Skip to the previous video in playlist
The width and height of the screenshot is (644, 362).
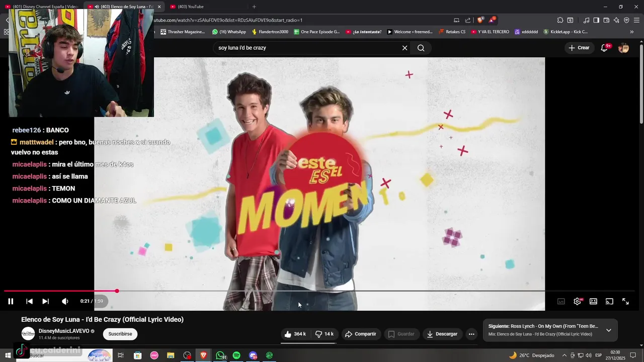29,301
